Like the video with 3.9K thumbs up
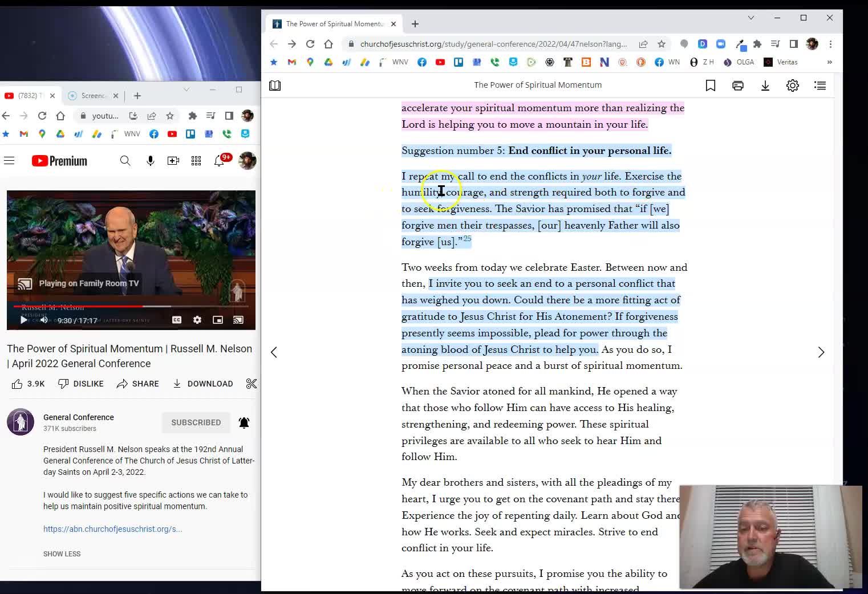The image size is (868, 594). 28,384
